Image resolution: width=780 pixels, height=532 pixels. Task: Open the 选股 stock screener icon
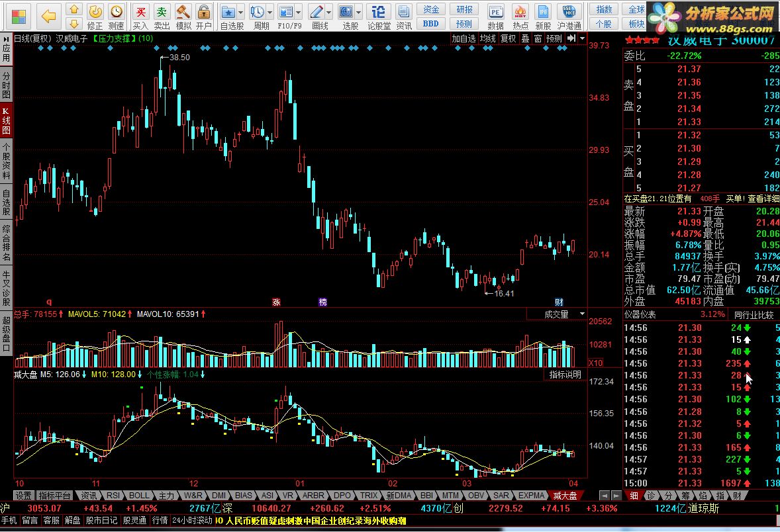(346, 12)
